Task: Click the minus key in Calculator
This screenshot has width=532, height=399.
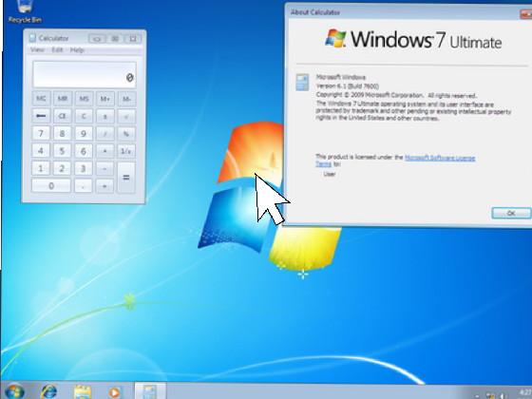Action: [105, 168]
